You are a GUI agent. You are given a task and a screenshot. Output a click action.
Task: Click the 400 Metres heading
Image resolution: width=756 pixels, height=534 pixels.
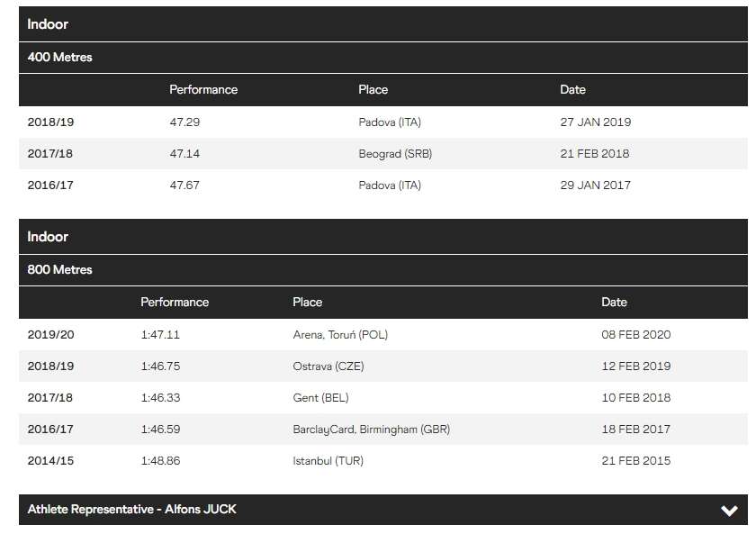[59, 58]
